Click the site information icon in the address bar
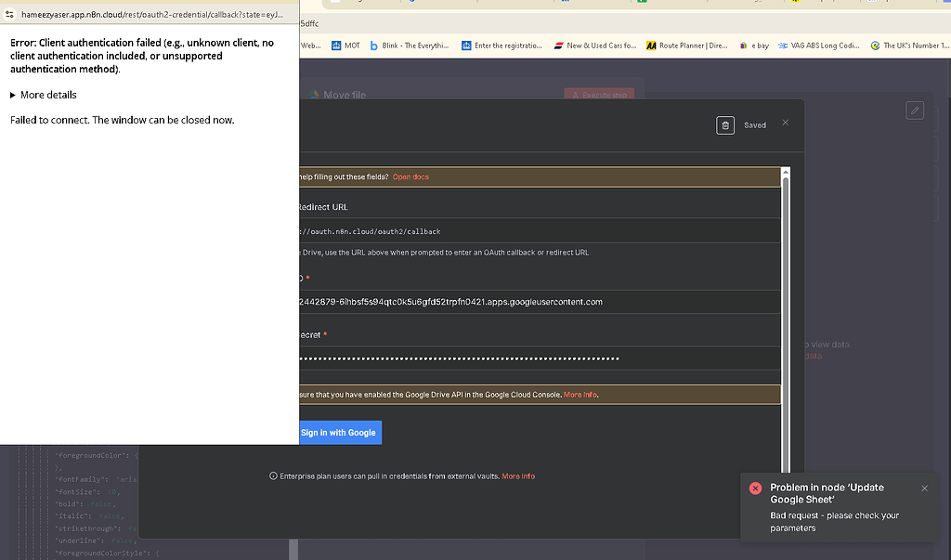Viewport: 951px width, 560px height. 9,14
